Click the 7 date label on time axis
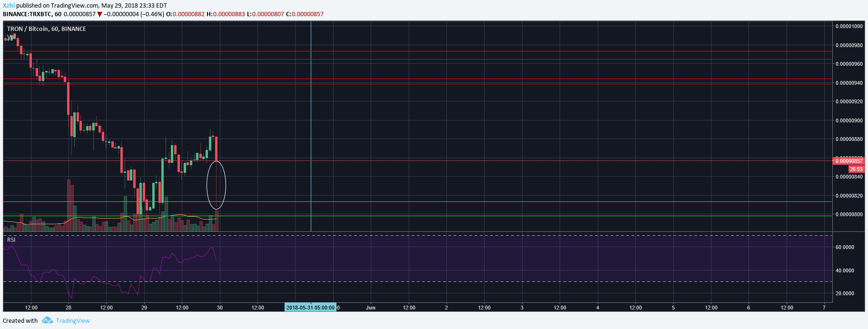 pos(824,308)
